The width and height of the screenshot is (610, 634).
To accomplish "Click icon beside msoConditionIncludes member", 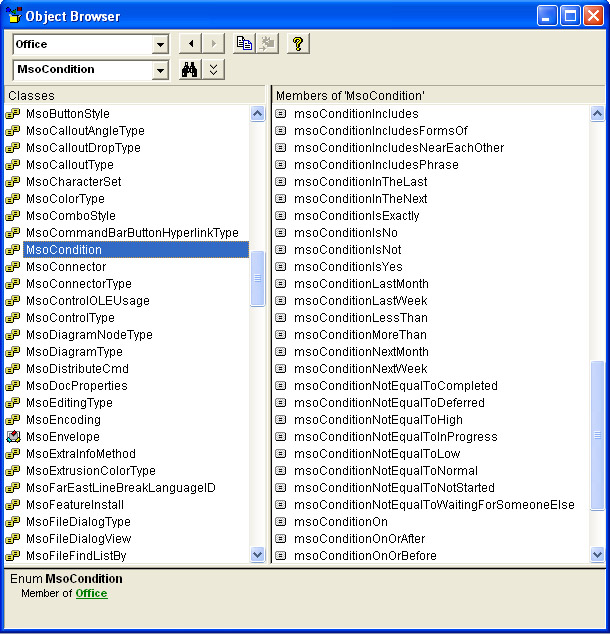I will click(x=281, y=114).
